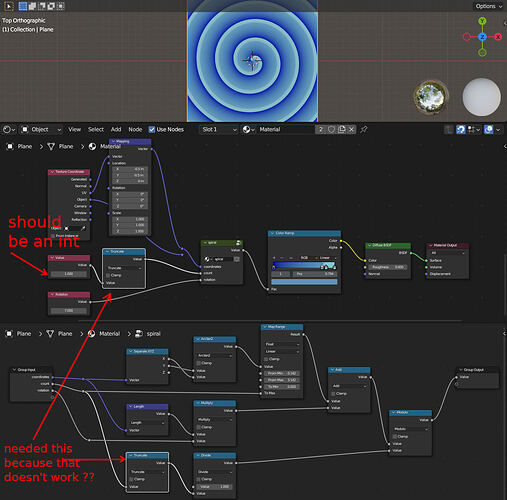Click spiral label in lower breadcrumb
507x500 pixels.
click(154, 334)
